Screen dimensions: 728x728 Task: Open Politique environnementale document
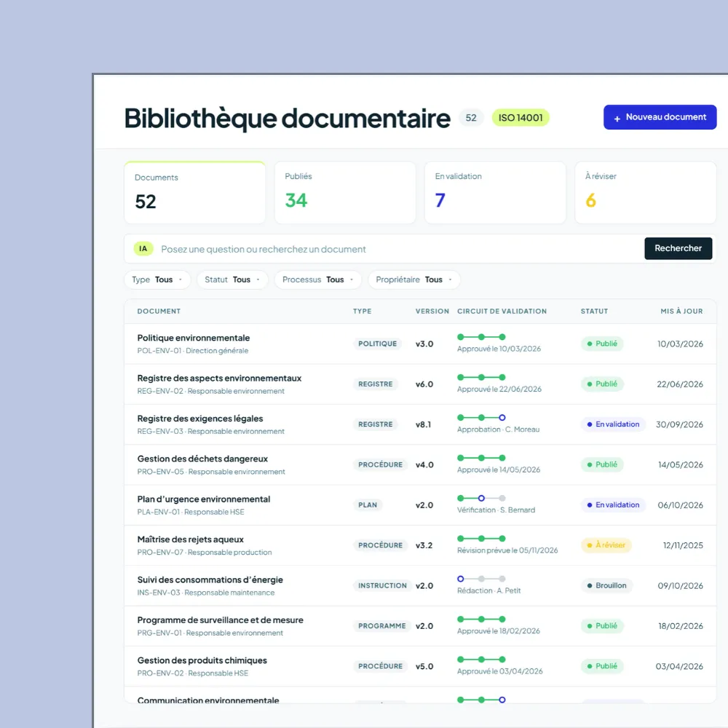pyautogui.click(x=194, y=338)
